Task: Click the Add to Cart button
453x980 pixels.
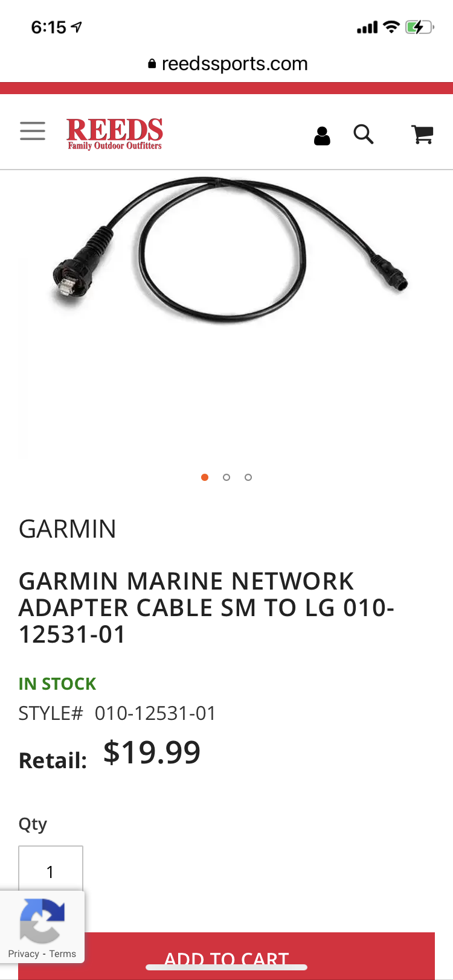Action: [226, 956]
